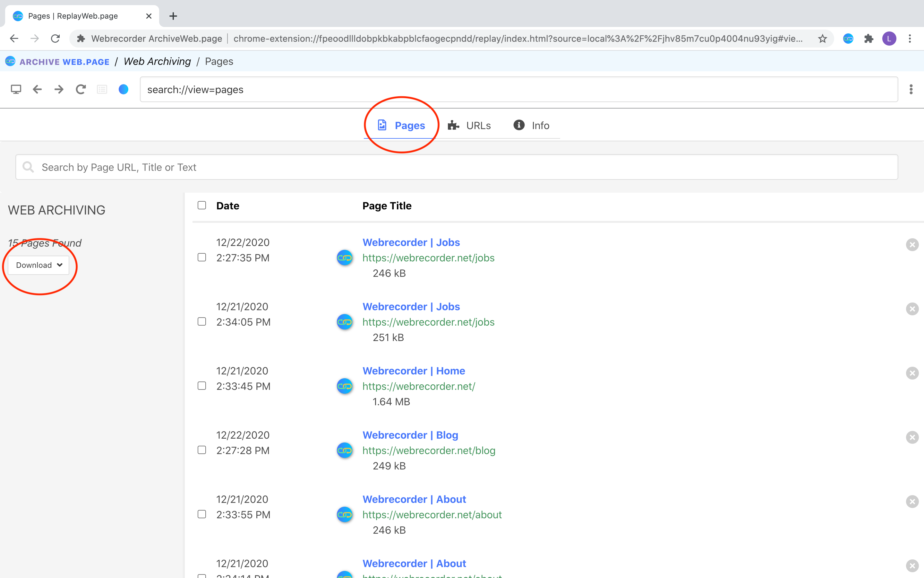Image resolution: width=924 pixels, height=578 pixels.
Task: Switch to the URLs tab
Action: (x=469, y=125)
